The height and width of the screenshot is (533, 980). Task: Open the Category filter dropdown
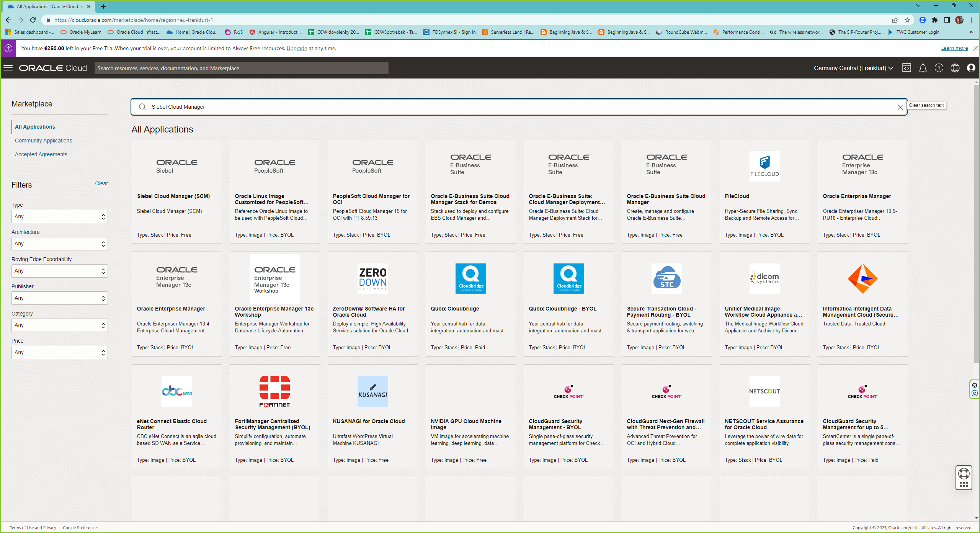tap(60, 325)
